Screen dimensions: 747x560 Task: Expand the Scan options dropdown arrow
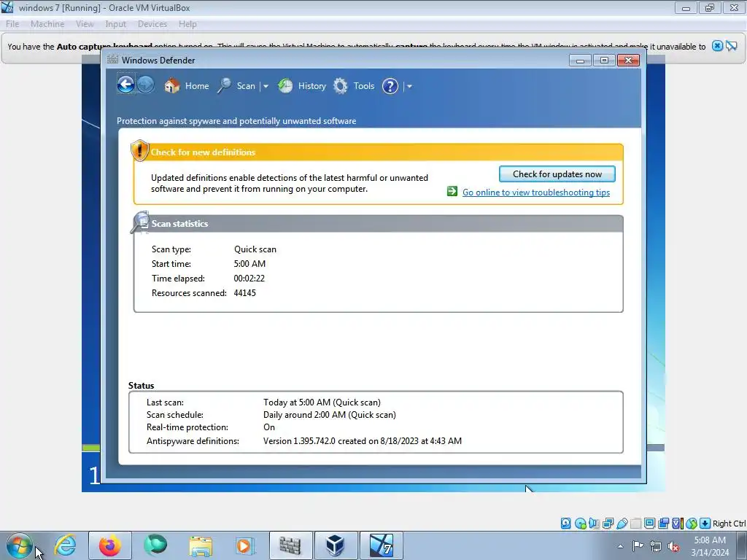click(x=266, y=86)
